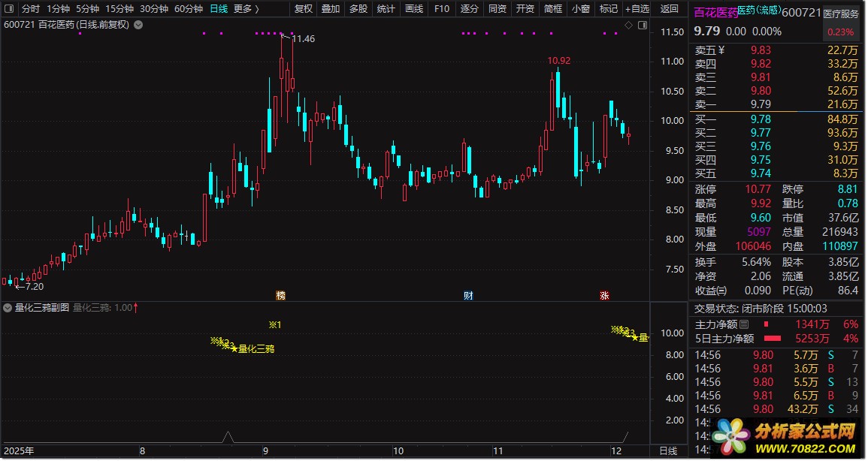Open the 统计 statistics tool
Viewport: 868px width, 461px height.
(386, 9)
